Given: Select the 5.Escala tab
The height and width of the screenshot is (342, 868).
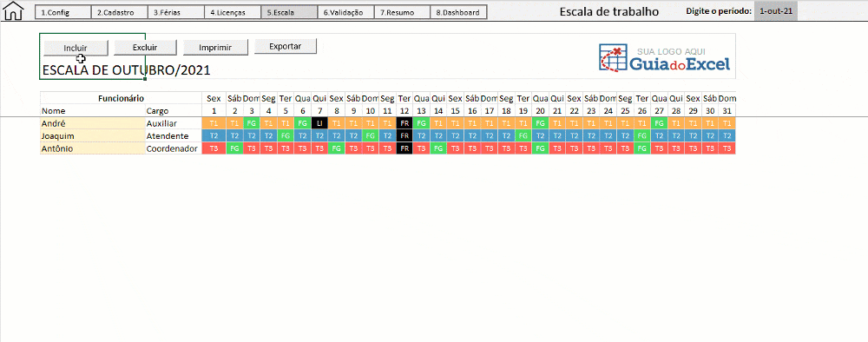Looking at the screenshot, I should tap(290, 12).
